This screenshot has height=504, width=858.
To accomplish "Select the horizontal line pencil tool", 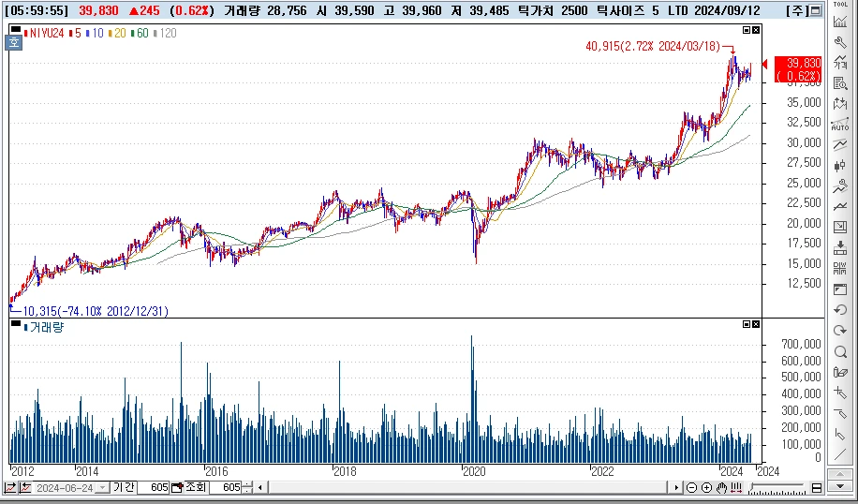I will pyautogui.click(x=840, y=413).
